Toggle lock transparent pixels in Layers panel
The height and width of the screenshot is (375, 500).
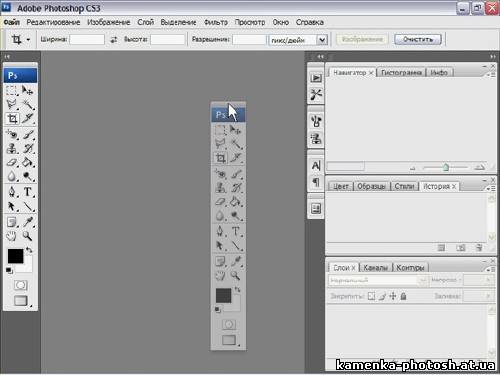coord(371,296)
